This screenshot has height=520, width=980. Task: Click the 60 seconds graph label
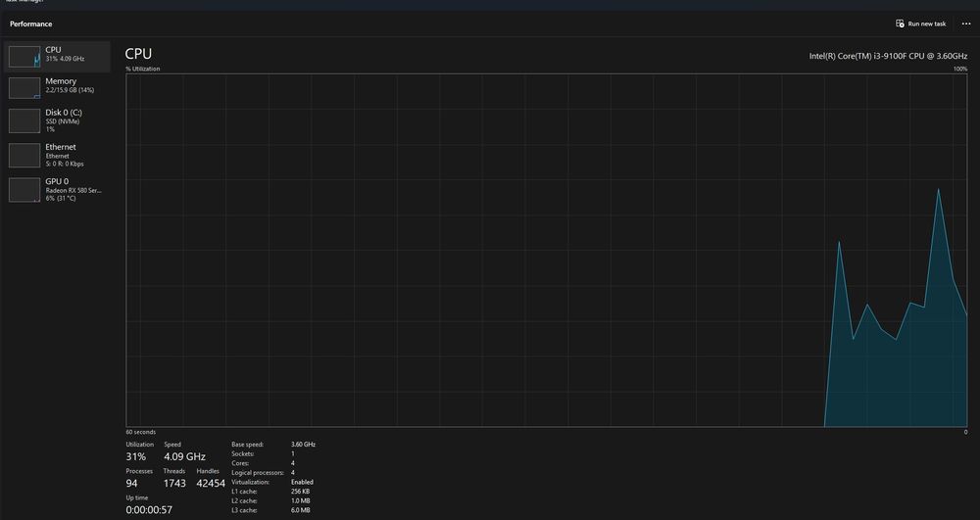140,432
